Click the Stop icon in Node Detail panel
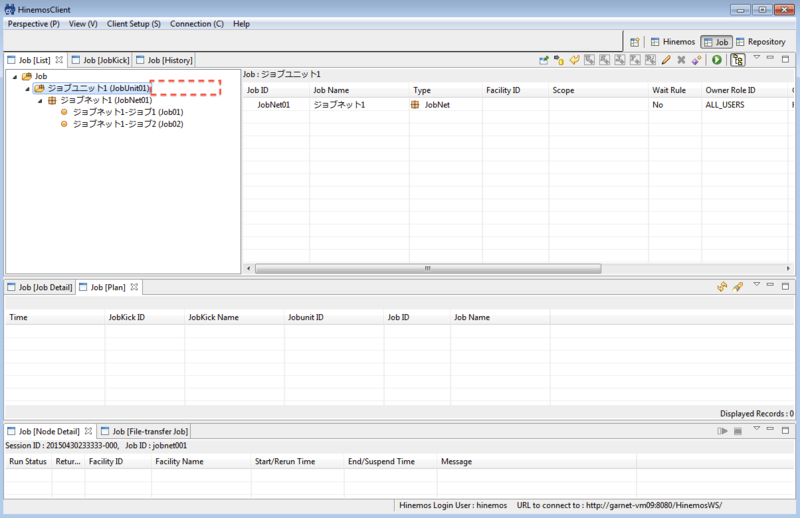Screen dimensions: 800x518 coord(738,431)
